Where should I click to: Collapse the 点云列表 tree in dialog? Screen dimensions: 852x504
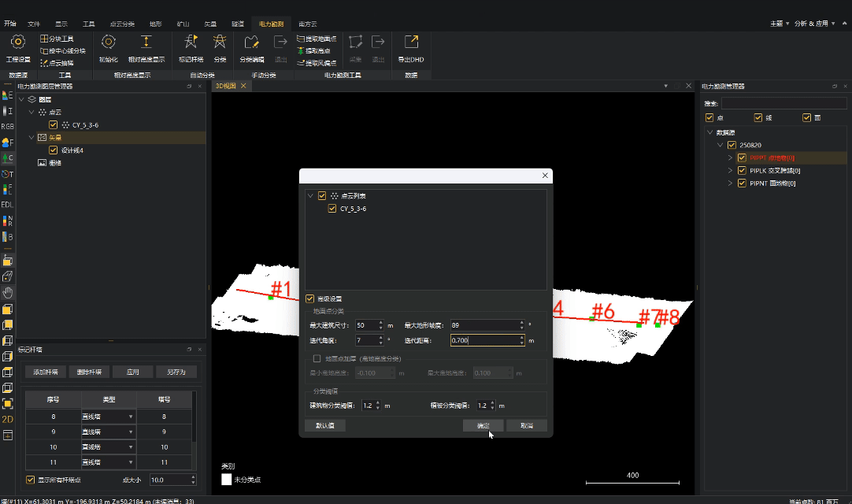tap(310, 195)
